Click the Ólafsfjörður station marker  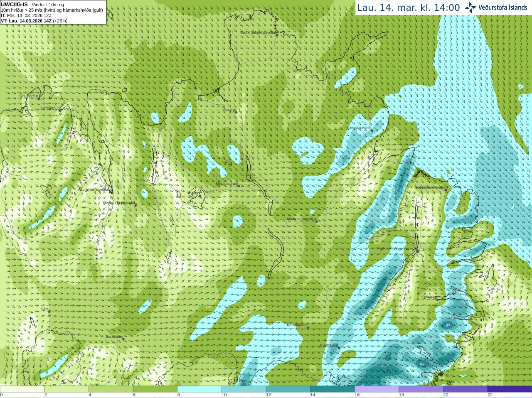click(x=60, y=111)
